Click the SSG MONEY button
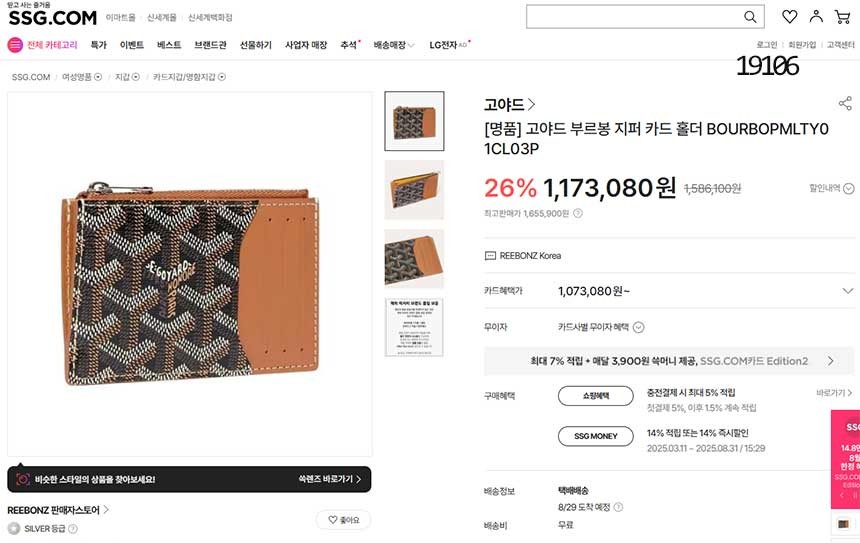860x543 pixels. (x=596, y=436)
